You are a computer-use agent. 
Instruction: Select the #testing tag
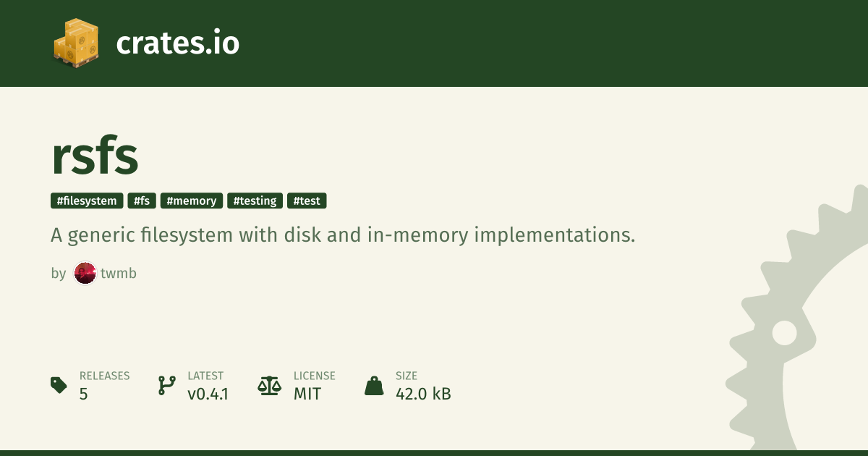tap(255, 200)
